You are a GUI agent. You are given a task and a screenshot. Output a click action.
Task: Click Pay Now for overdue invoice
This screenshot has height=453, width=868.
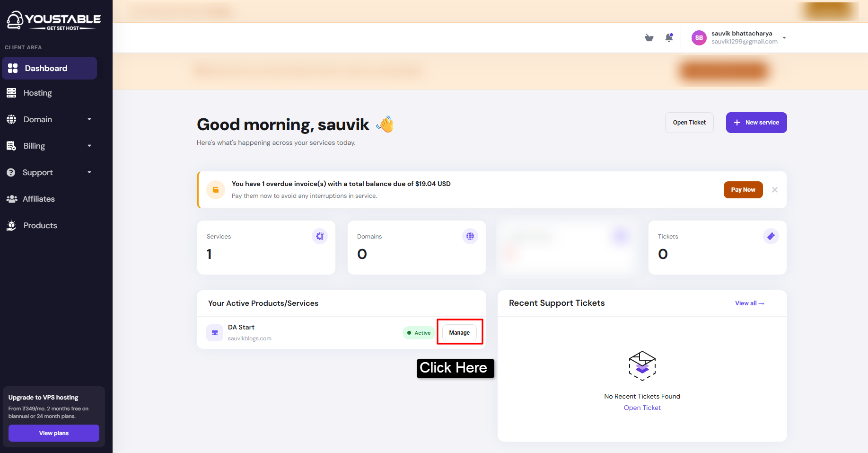pos(743,190)
